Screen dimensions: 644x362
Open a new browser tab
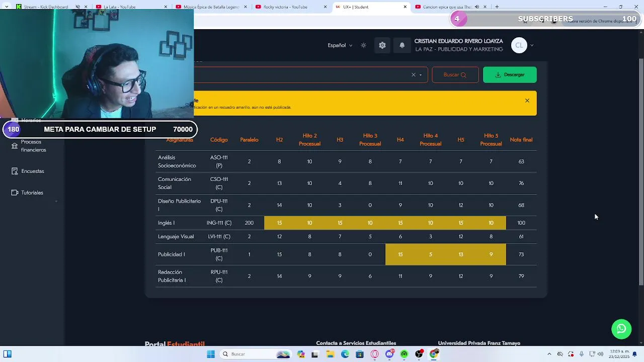(497, 7)
